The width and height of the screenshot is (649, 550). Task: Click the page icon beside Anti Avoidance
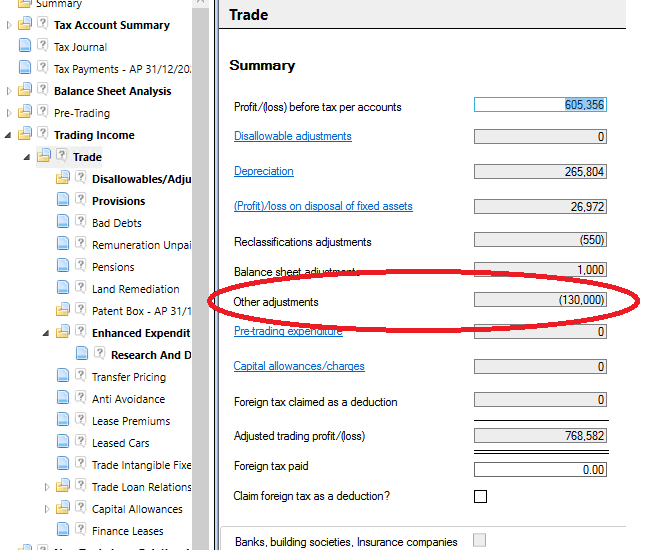tap(63, 397)
